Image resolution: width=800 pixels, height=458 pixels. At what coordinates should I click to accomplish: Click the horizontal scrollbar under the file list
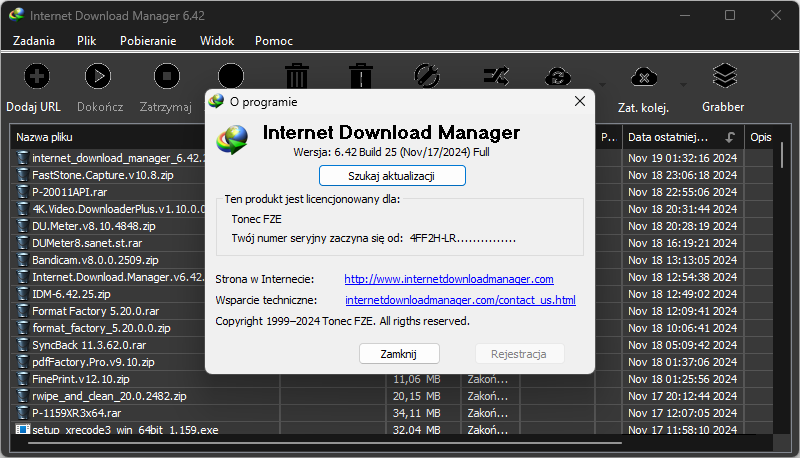coord(324,443)
